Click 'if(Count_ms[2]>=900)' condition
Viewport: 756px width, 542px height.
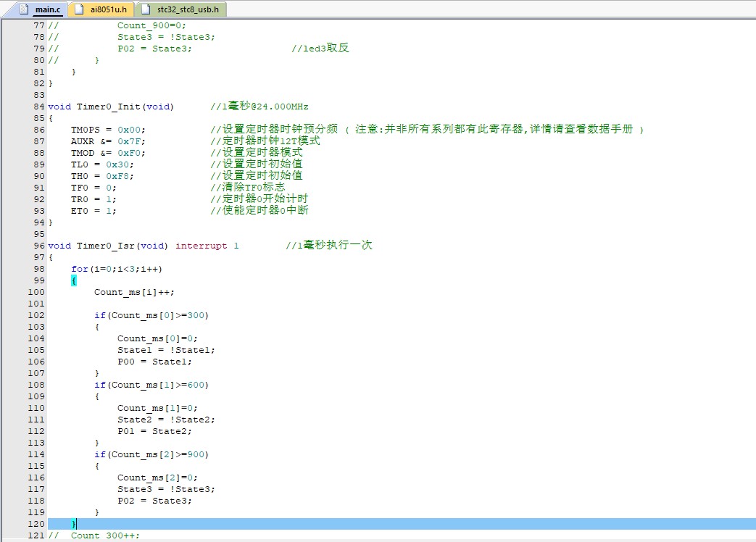151,454
